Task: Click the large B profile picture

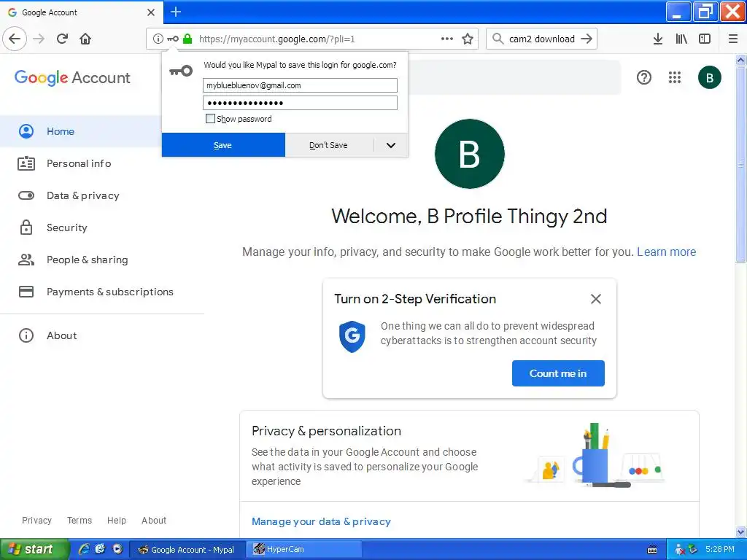Action: point(470,154)
